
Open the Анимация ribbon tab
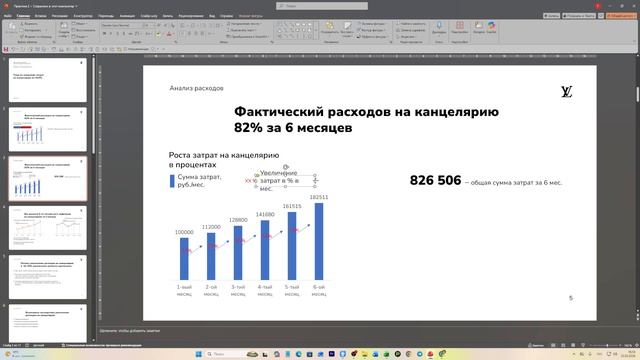(127, 16)
